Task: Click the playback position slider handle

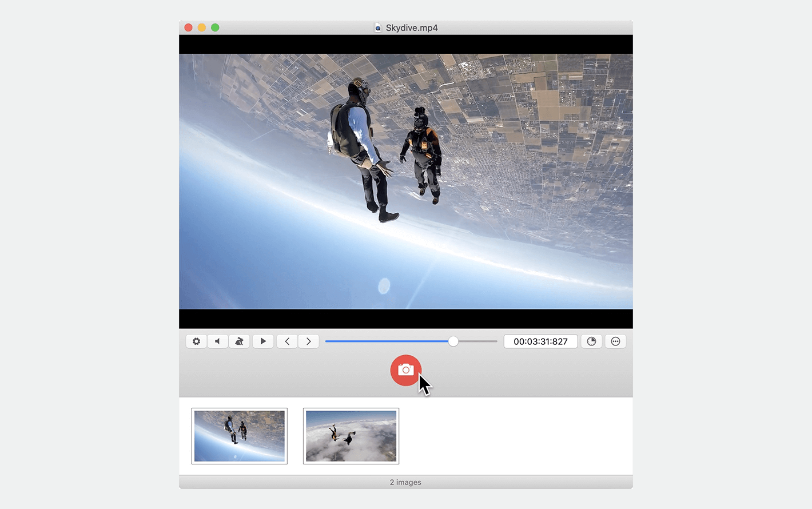Action: coord(453,341)
